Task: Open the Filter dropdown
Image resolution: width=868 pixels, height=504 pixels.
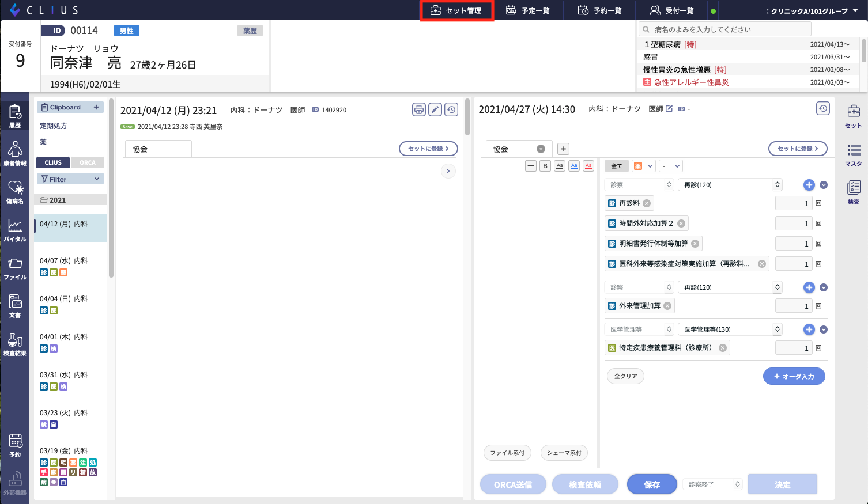Action: [x=70, y=179]
